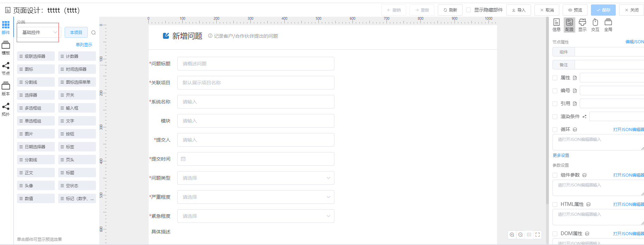This screenshot has width=644, height=245.
Task: Click the edit icon beside 新增问题 title
Action: point(166,36)
